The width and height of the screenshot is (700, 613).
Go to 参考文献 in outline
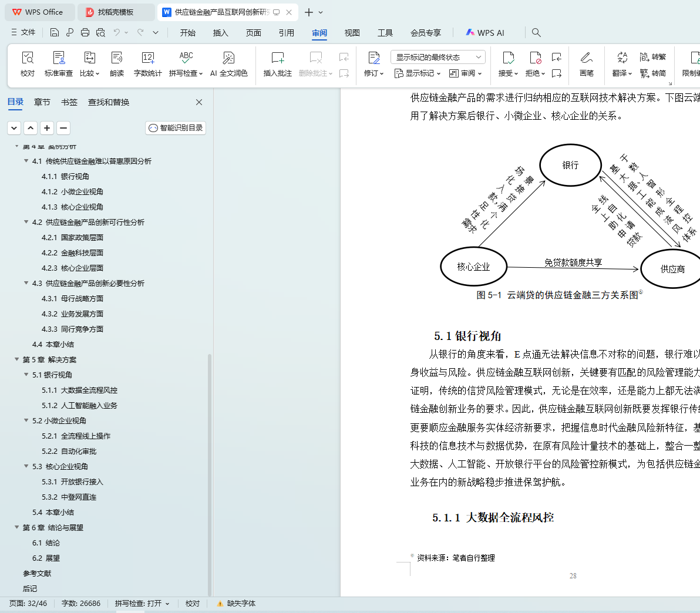coord(37,573)
